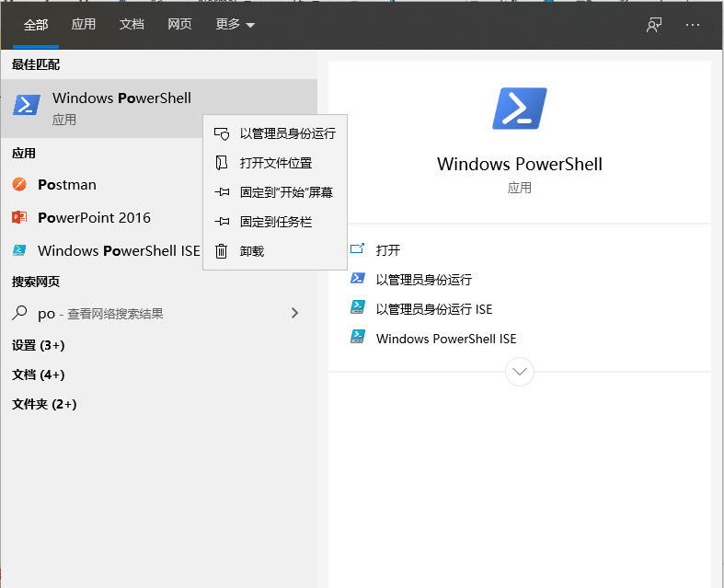Switch to the 应用 tab
Screen dimensions: 724x588
coord(84,25)
